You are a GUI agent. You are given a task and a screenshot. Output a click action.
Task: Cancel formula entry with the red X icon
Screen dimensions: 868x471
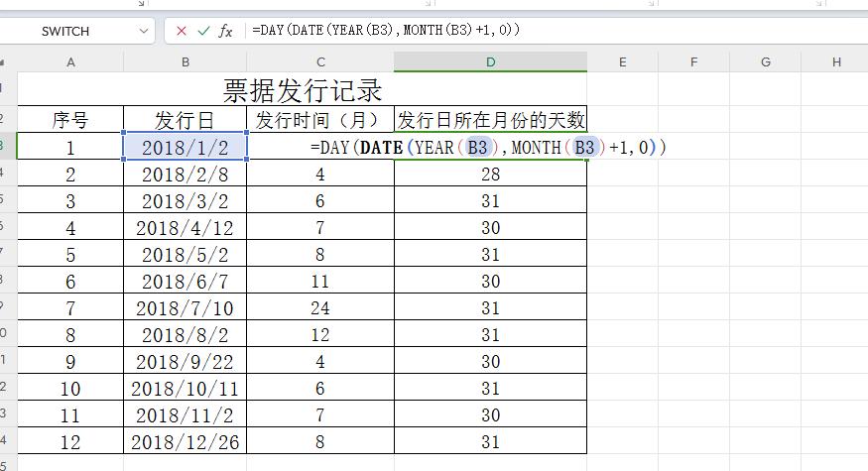[x=181, y=31]
